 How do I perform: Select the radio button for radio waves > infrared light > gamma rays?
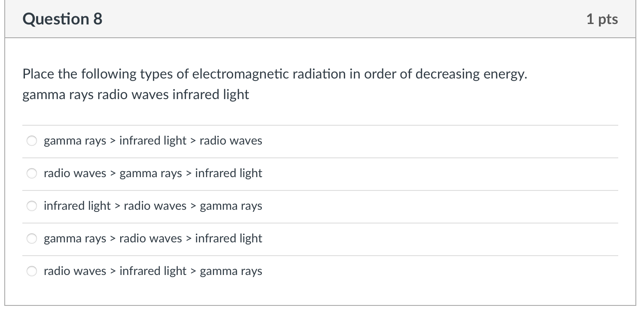click(x=32, y=271)
